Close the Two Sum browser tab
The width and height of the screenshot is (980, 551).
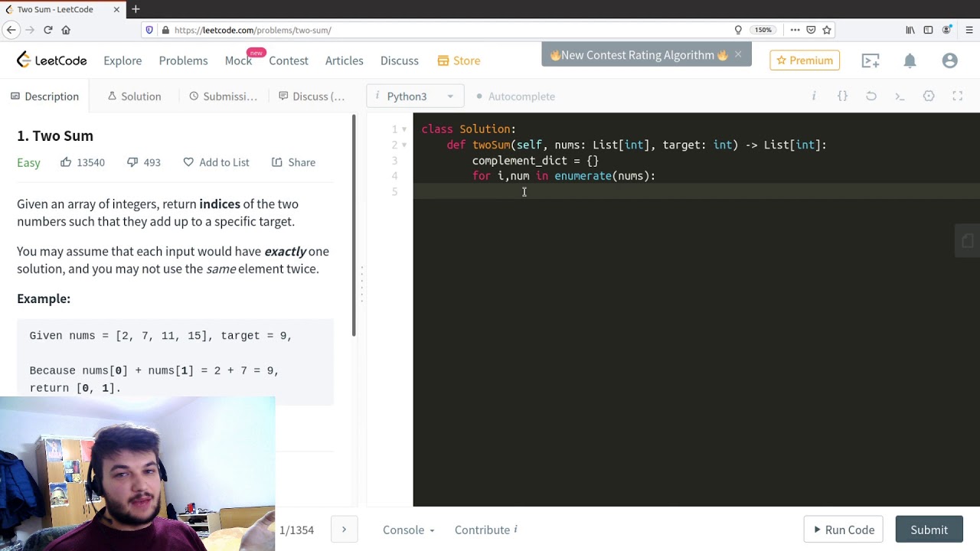[116, 9]
